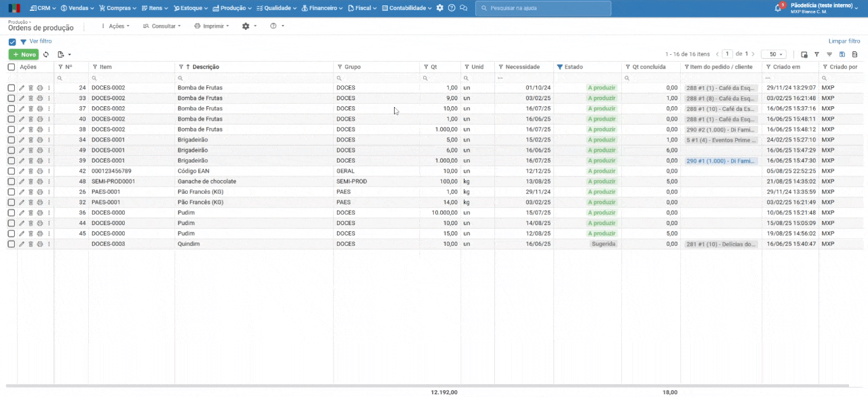868x397 pixels.
Task: Select the checkbox for the Quindim row
Action: click(x=12, y=244)
